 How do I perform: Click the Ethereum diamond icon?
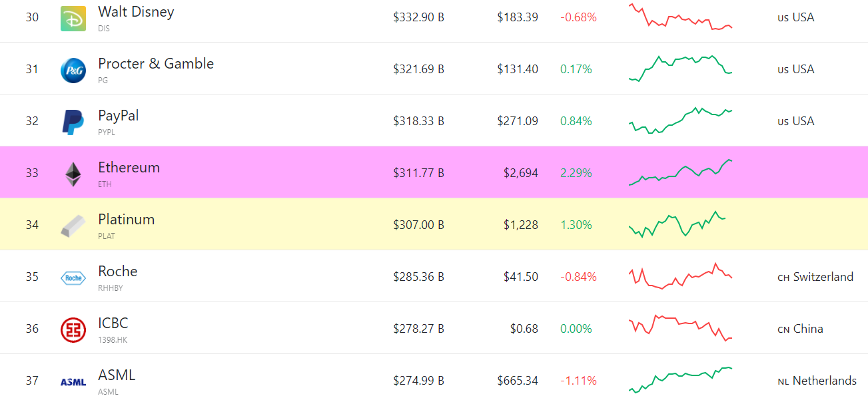tap(73, 174)
